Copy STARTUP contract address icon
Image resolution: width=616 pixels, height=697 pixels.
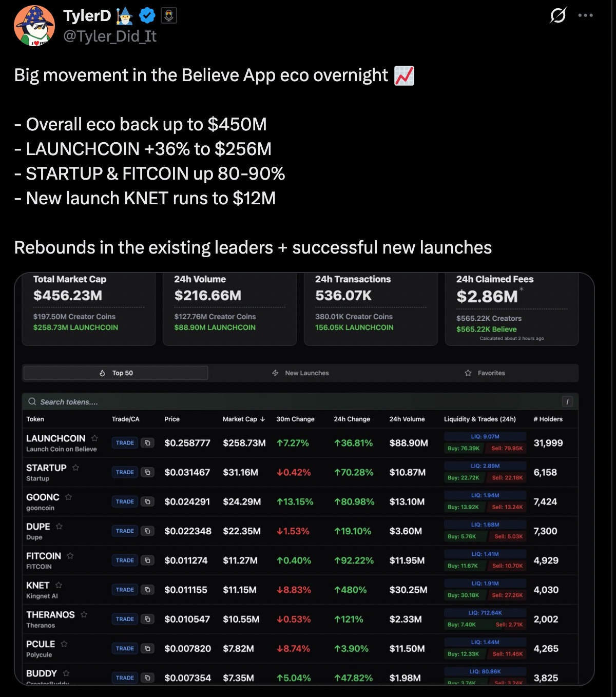click(147, 472)
